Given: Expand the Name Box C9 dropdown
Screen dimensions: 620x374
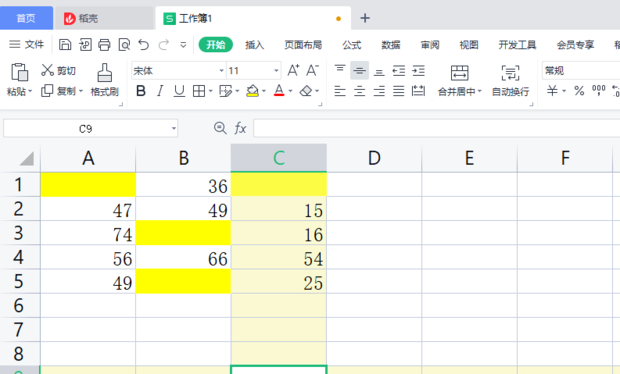Looking at the screenshot, I should coord(174,128).
